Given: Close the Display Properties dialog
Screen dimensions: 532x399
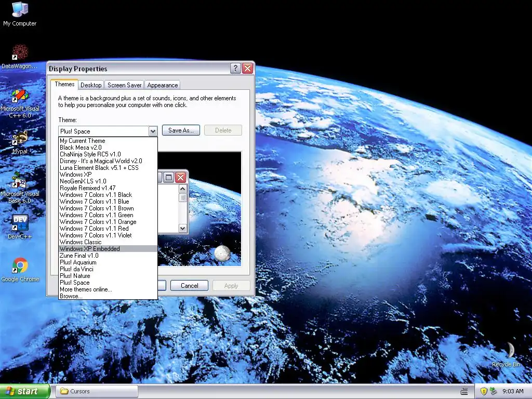Looking at the screenshot, I should (248, 68).
